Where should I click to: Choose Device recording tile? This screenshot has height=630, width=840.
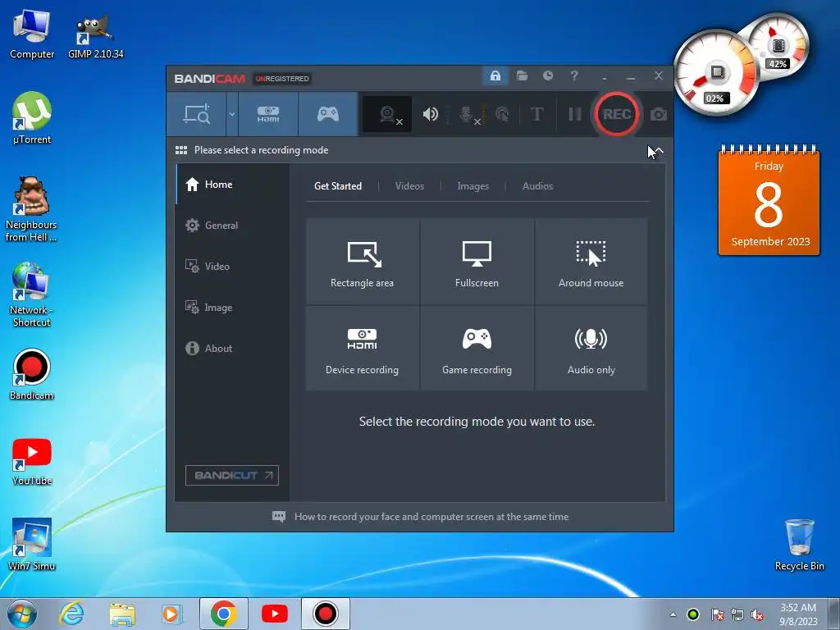[x=362, y=348]
